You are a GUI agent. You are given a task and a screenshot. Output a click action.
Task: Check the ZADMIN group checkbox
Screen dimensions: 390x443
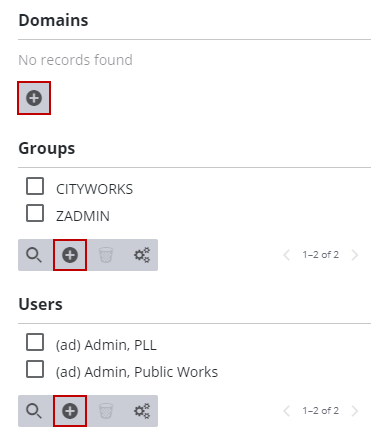click(35, 213)
